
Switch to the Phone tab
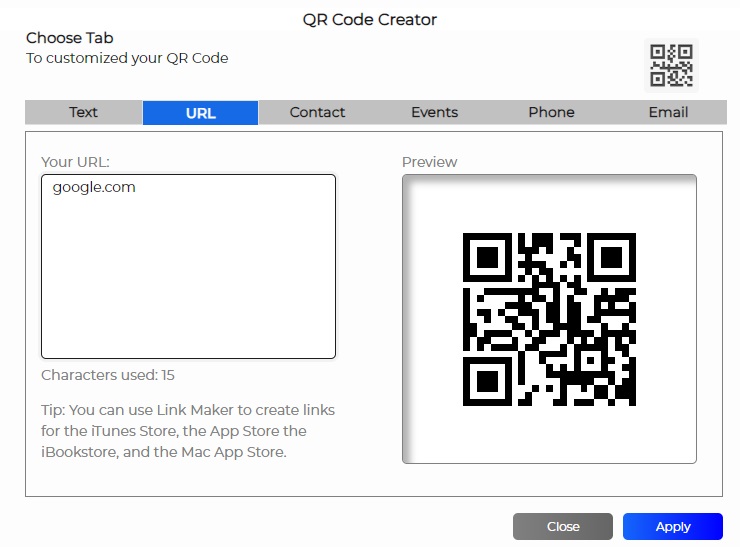click(551, 112)
